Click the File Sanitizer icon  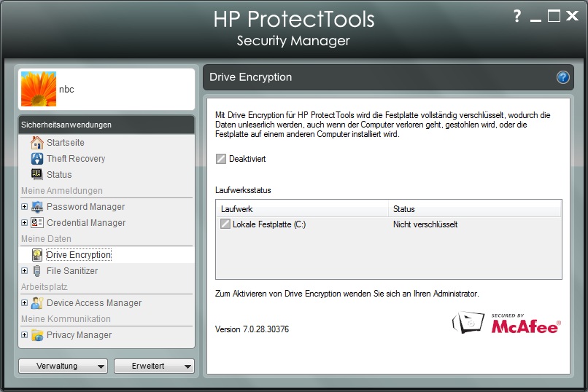[36, 271]
